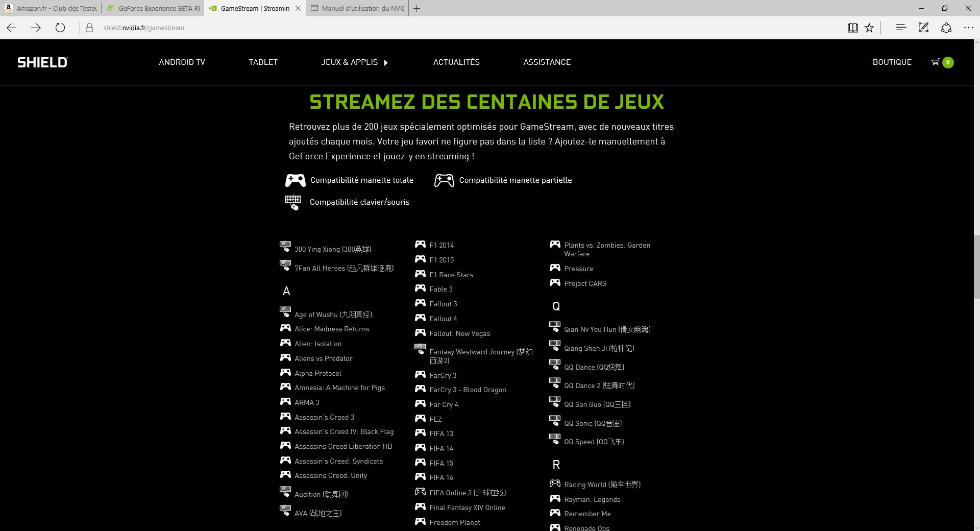Open the Make a Web Note tool
Screen dimensions: 980x531
[x=923, y=28]
